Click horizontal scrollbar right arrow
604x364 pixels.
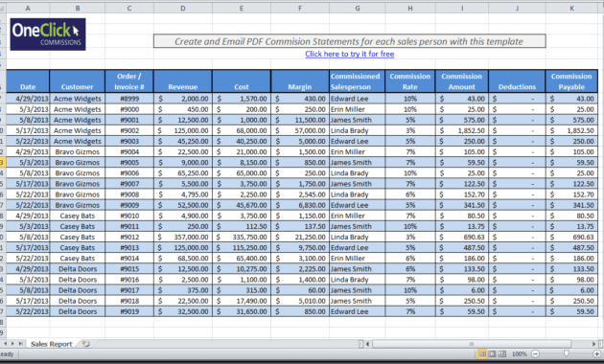point(593,344)
